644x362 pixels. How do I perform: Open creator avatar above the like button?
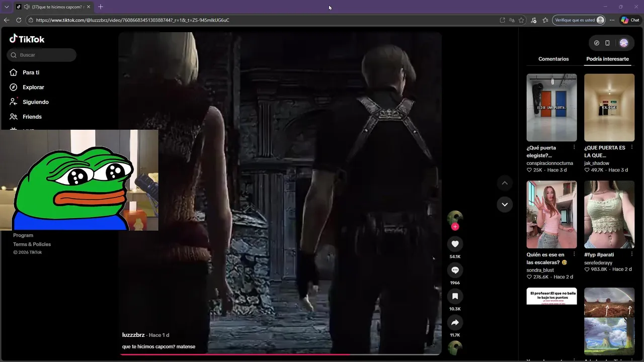(455, 218)
